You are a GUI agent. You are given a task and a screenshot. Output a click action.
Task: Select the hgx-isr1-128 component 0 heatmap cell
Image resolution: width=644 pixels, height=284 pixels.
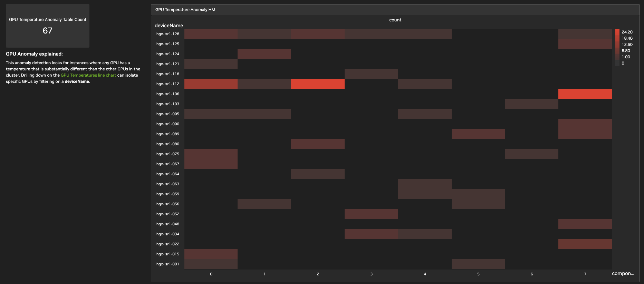click(x=211, y=34)
